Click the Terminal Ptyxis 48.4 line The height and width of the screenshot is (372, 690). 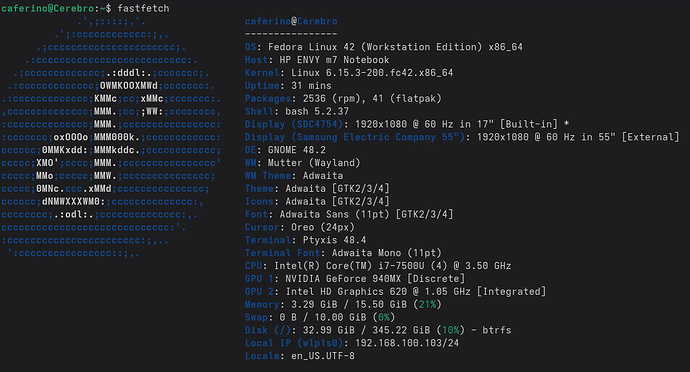[x=305, y=240]
